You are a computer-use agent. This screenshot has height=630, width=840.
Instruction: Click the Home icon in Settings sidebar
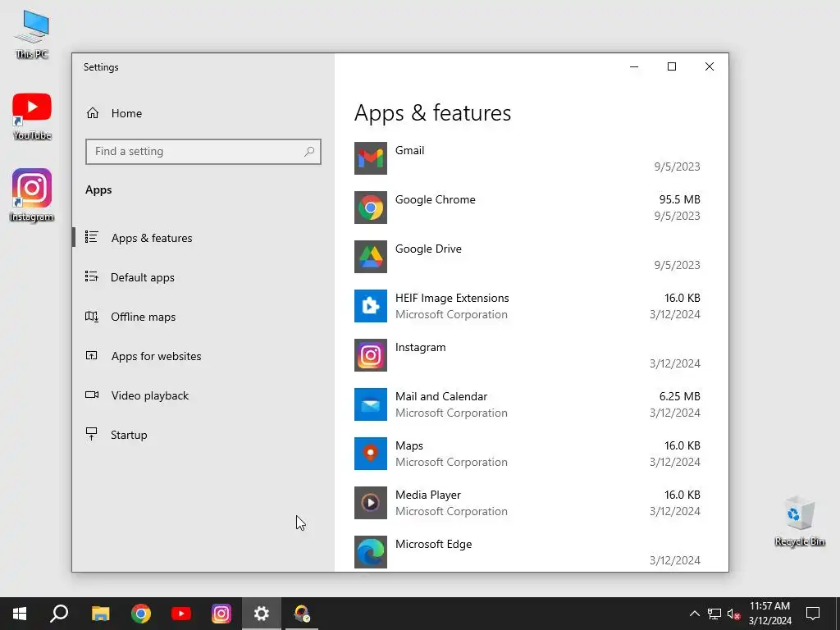click(93, 113)
